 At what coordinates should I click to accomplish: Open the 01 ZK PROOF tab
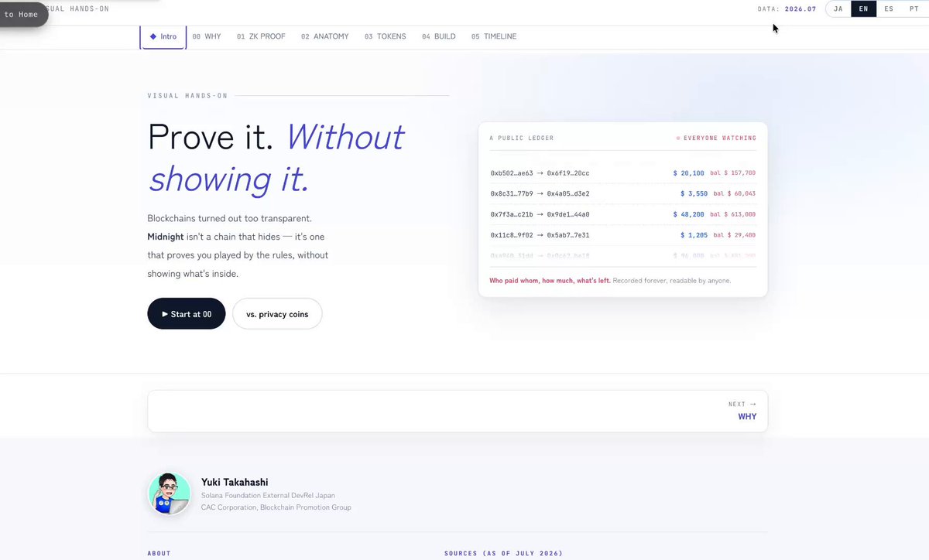pyautogui.click(x=261, y=36)
